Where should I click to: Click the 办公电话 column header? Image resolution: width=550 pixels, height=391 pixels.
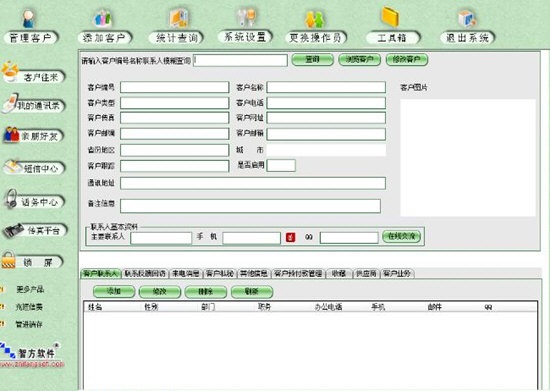[328, 307]
